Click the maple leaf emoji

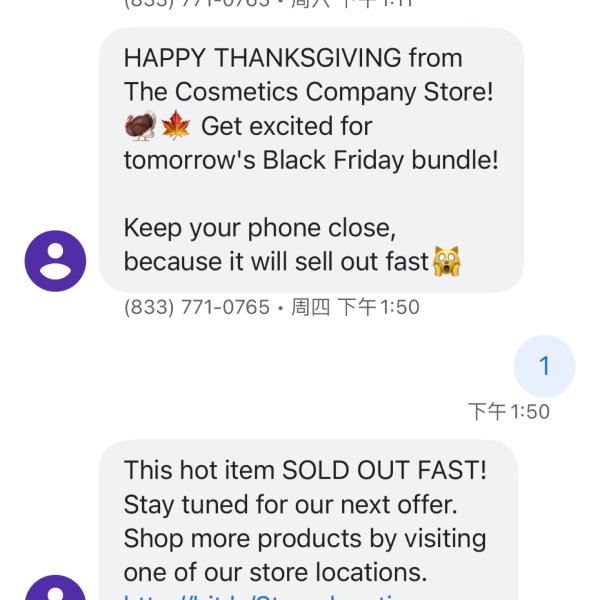click(176, 126)
